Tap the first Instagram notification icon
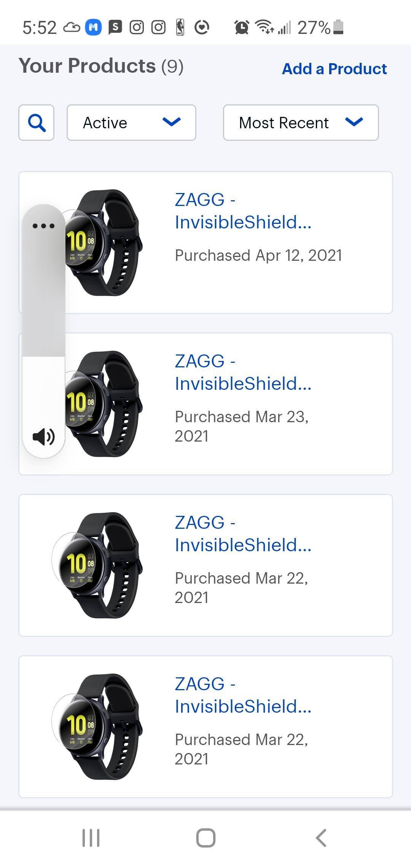The height and width of the screenshot is (868, 411). [137, 27]
